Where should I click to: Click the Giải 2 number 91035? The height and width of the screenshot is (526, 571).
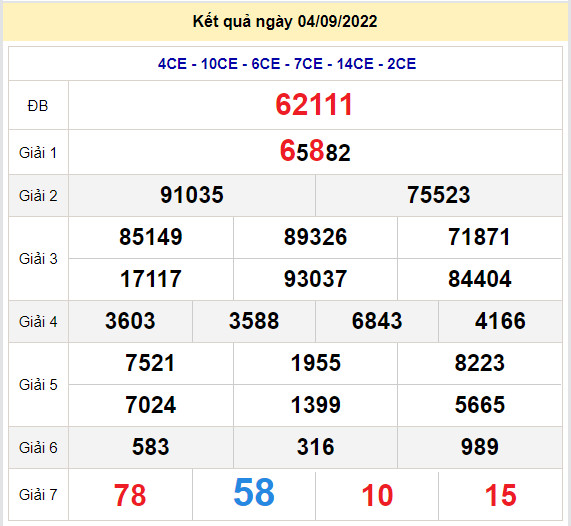click(192, 195)
